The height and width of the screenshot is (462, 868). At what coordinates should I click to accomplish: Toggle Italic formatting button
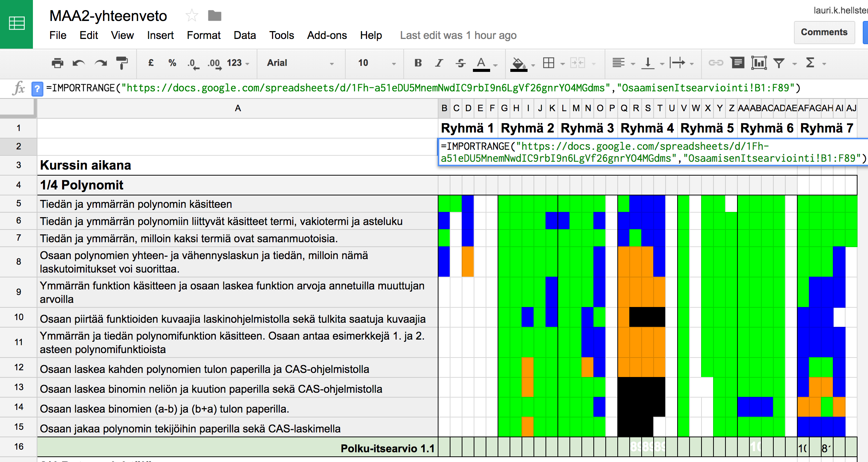pyautogui.click(x=439, y=63)
